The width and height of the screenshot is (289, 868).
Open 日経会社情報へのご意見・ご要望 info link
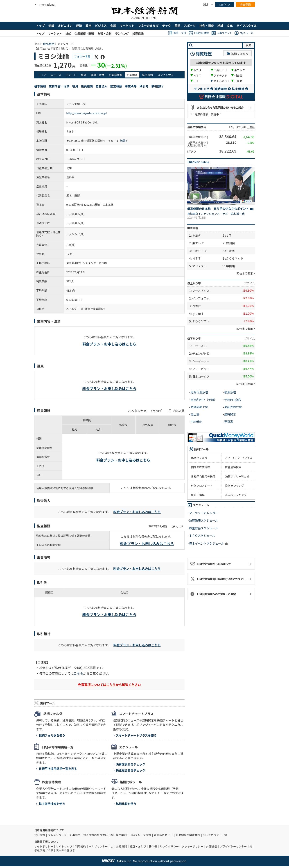coord(221,594)
